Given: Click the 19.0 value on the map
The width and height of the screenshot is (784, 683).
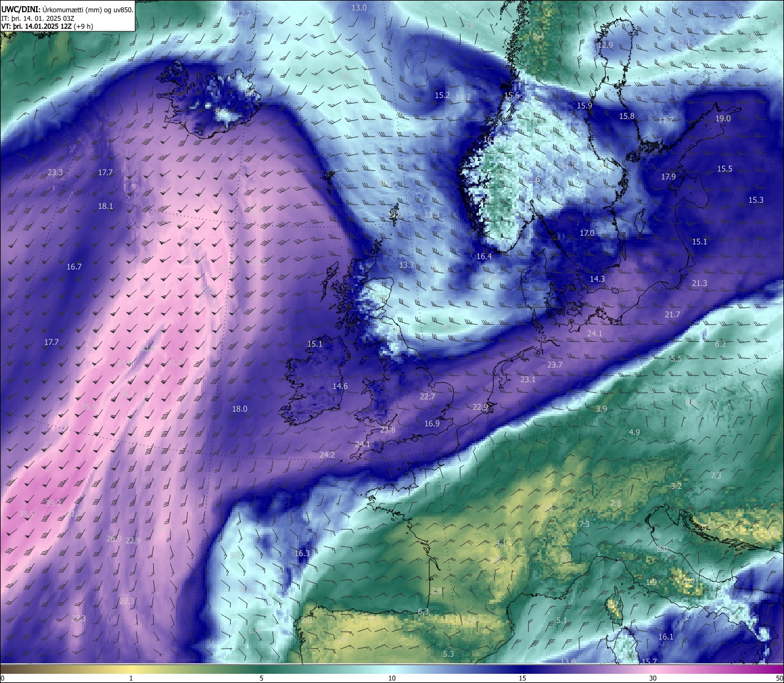Looking at the screenshot, I should pyautogui.click(x=723, y=119).
